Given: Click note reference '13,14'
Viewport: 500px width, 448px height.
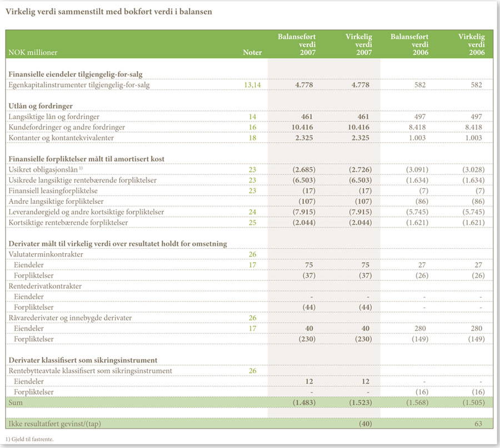Looking at the screenshot, I should [x=252, y=85].
